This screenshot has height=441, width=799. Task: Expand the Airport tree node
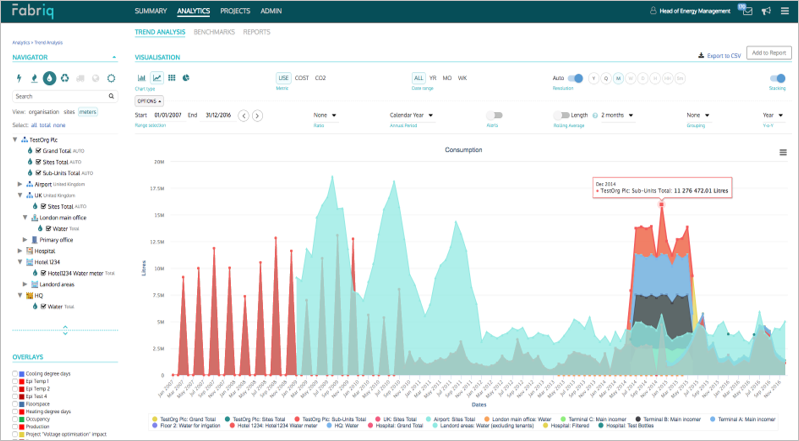coord(20,184)
